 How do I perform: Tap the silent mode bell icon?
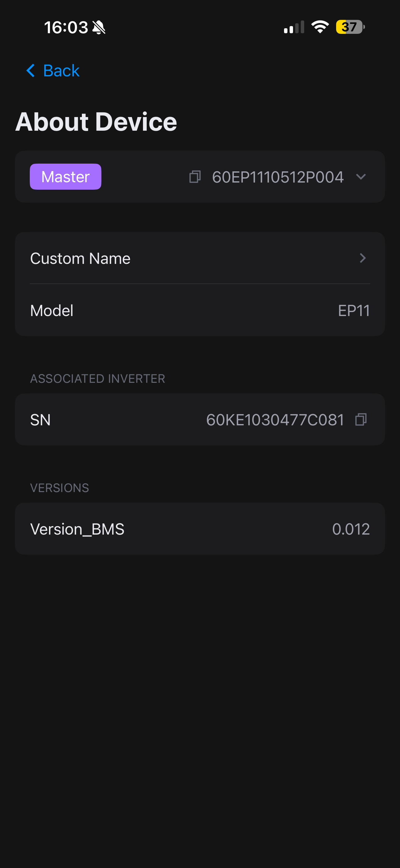pos(99,27)
